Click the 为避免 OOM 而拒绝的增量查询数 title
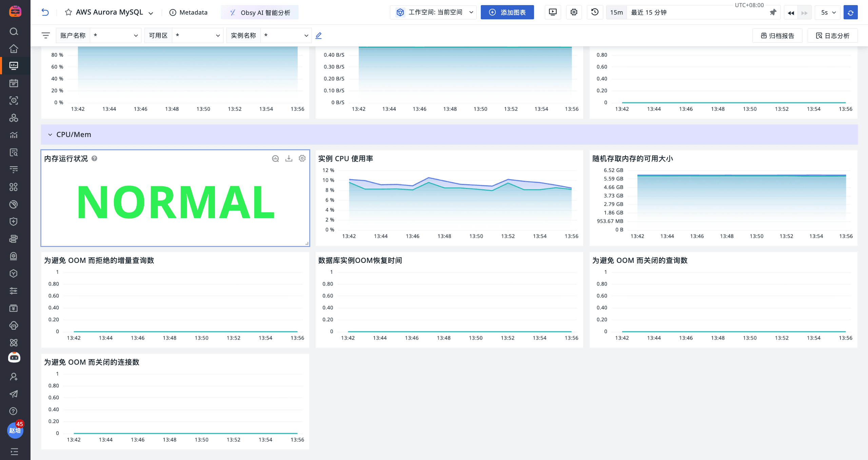The image size is (868, 460). 99,260
